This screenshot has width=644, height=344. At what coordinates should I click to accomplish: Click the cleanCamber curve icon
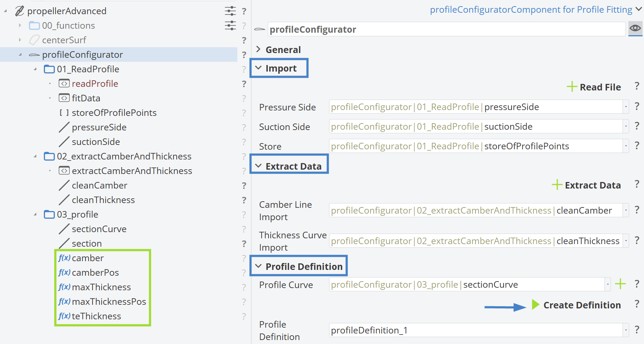pos(64,185)
